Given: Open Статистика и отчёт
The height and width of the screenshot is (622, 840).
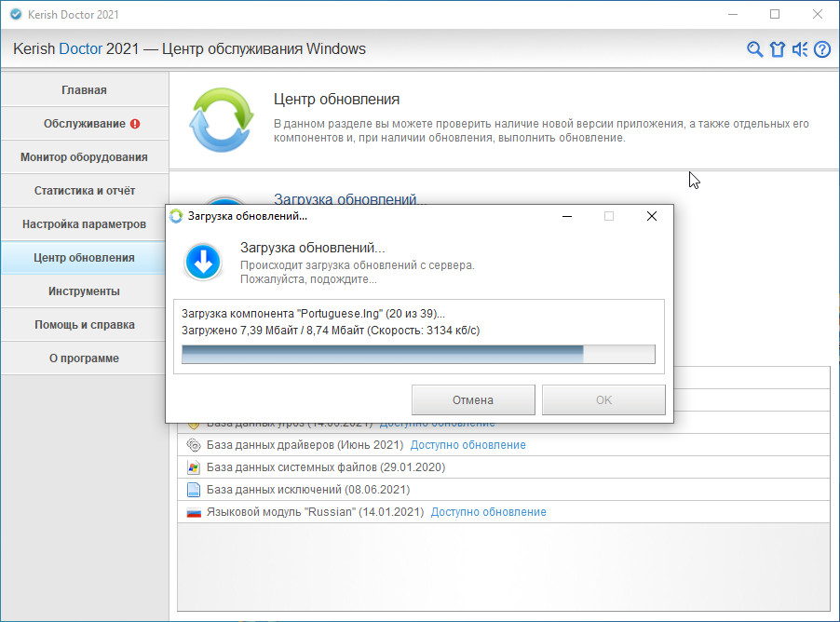Looking at the screenshot, I should [84, 191].
